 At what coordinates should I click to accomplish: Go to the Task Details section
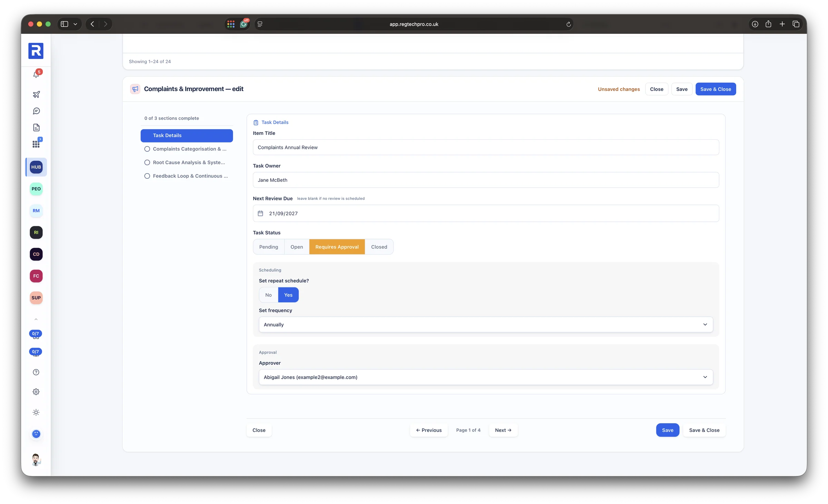[x=187, y=136]
